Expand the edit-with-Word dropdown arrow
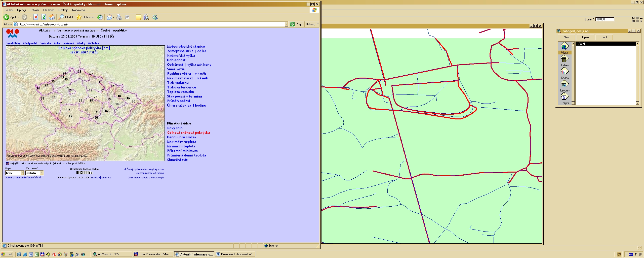Image resolution: width=644 pixels, height=258 pixels. pyautogui.click(x=133, y=17)
